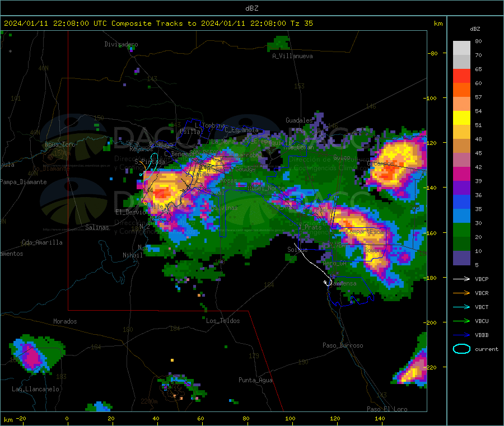Screen dimensions: 504x426
Task: Click the '-20' km tick on bottom axis
Action: coord(21,418)
